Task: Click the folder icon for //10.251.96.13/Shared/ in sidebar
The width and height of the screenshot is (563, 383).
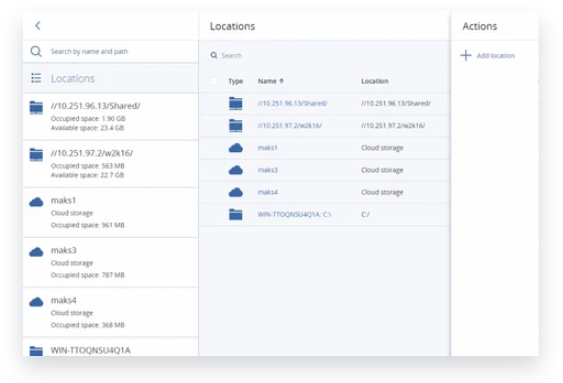Action: tap(36, 107)
